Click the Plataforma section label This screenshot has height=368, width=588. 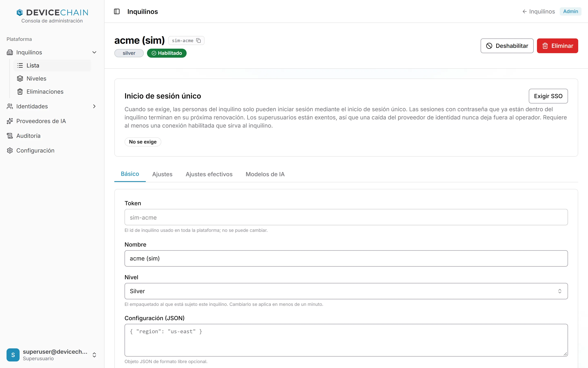[19, 39]
